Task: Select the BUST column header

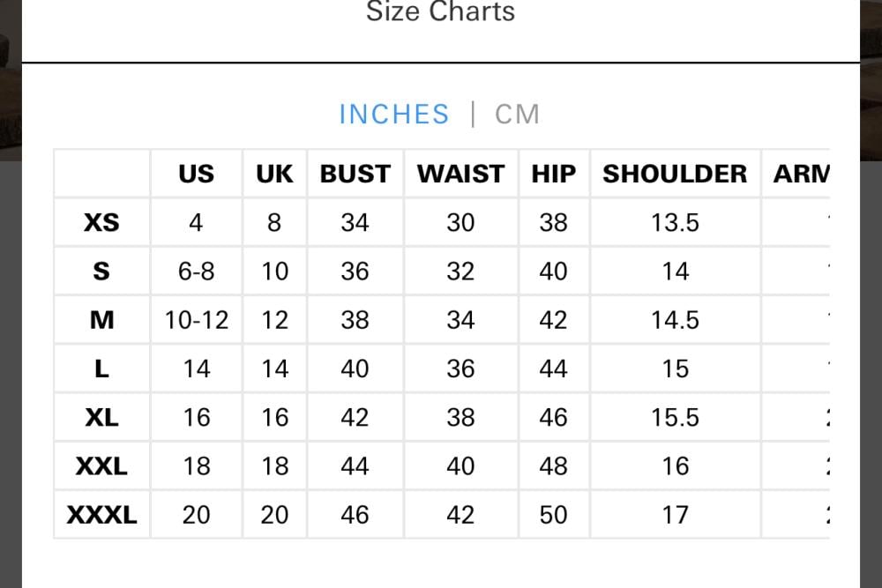Action: [x=355, y=174]
